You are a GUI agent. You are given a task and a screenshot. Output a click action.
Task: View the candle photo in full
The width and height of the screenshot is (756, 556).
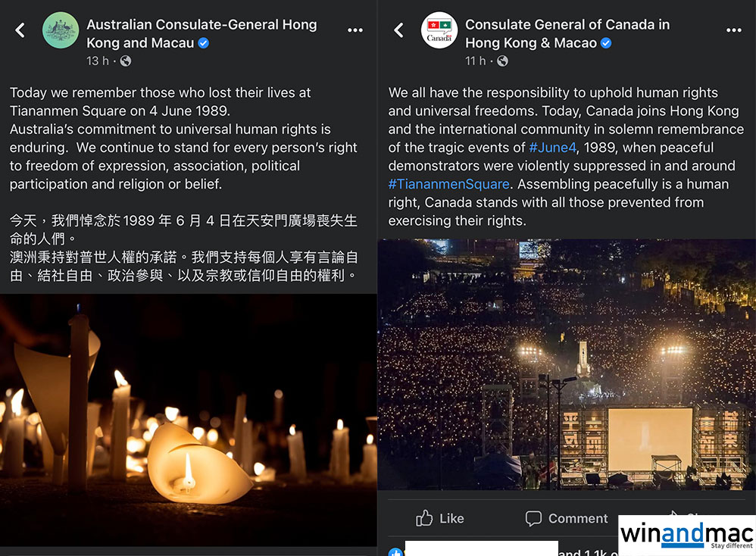click(x=189, y=420)
